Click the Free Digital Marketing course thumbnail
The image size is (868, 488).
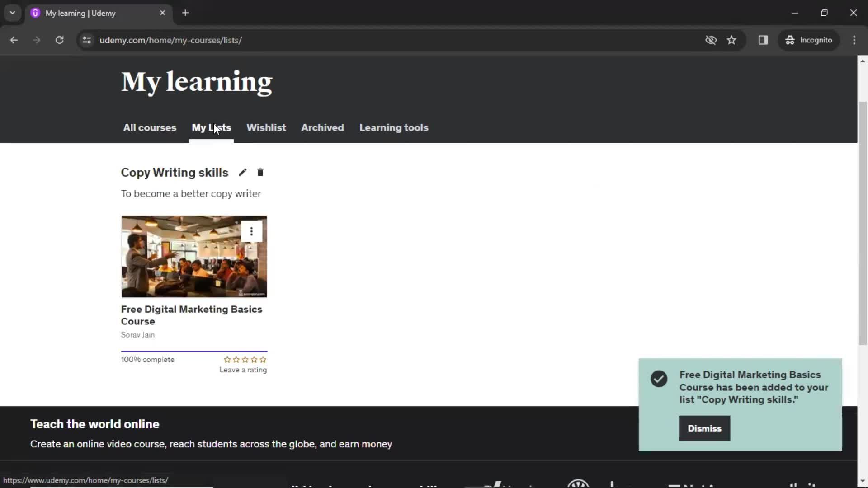click(x=194, y=257)
